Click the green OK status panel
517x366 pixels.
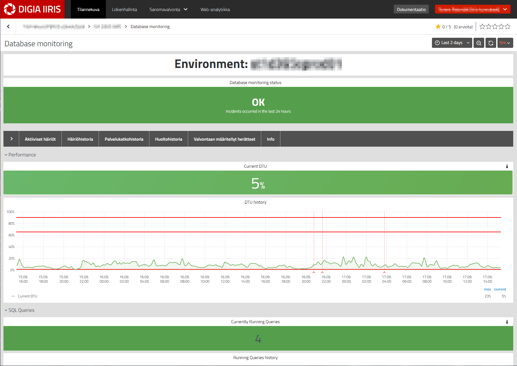[258, 105]
